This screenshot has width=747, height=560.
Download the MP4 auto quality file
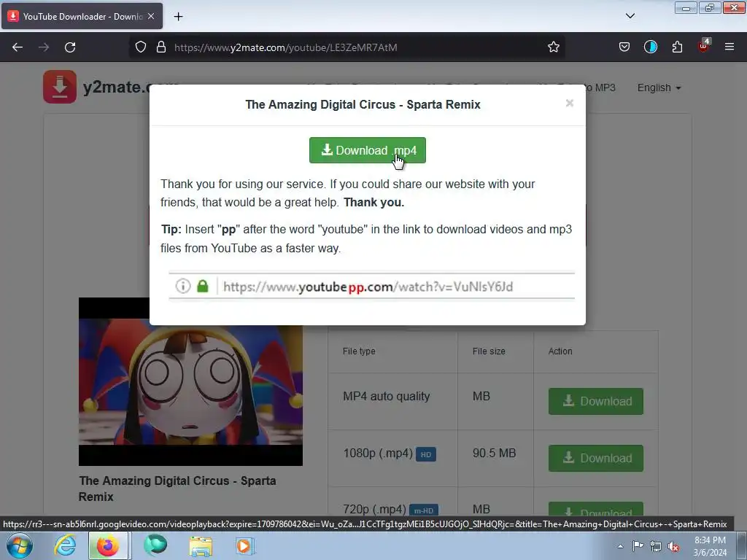click(596, 401)
